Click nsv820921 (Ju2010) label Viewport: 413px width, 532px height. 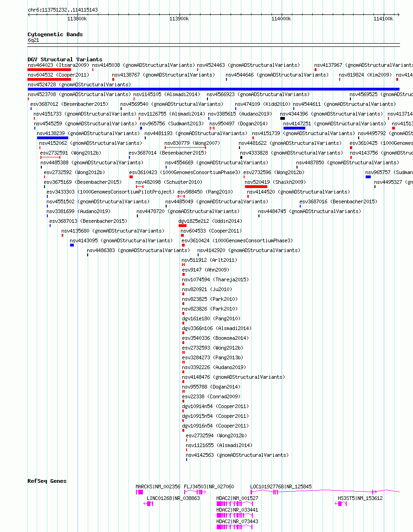point(207,290)
